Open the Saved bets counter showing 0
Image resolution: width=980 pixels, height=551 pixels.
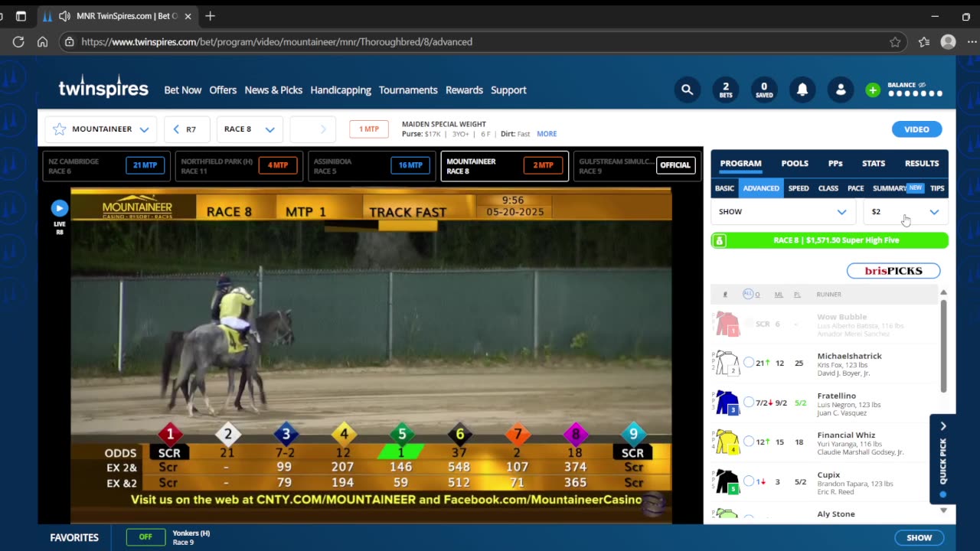[764, 90]
